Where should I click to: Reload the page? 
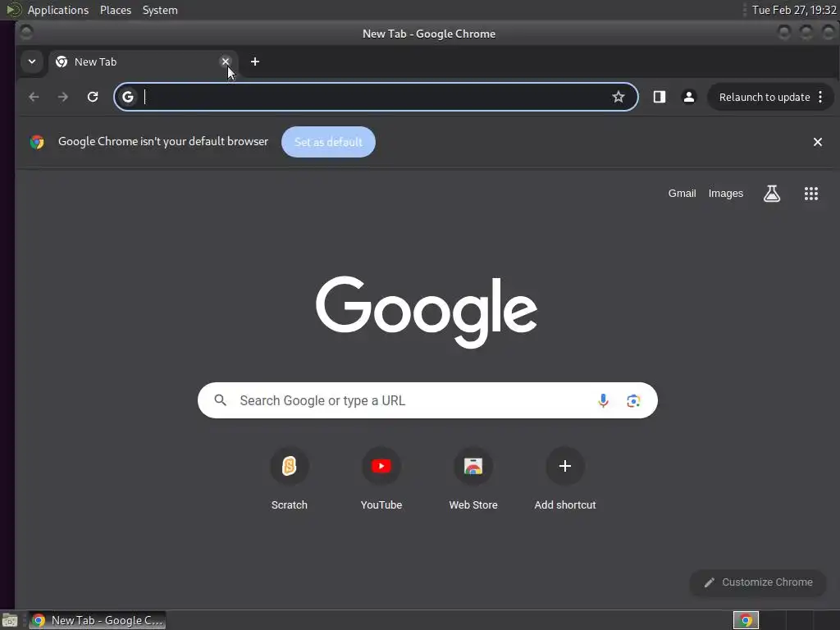93,97
